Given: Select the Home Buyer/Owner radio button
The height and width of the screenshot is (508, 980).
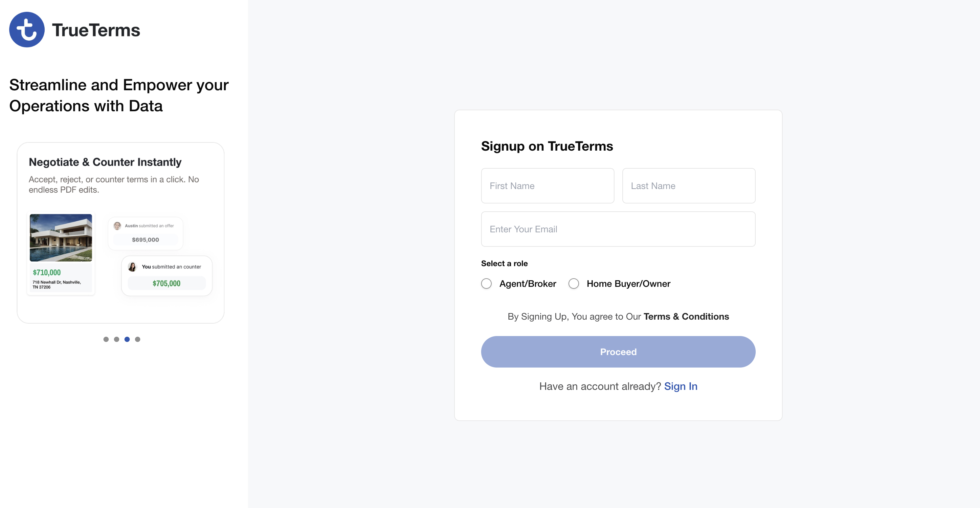Looking at the screenshot, I should click(574, 284).
